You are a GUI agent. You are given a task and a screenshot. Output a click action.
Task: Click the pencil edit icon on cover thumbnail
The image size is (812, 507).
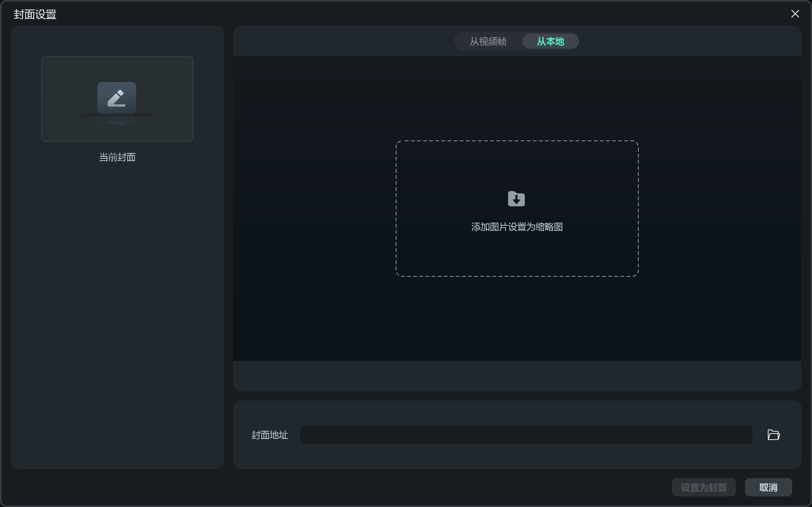(117, 98)
